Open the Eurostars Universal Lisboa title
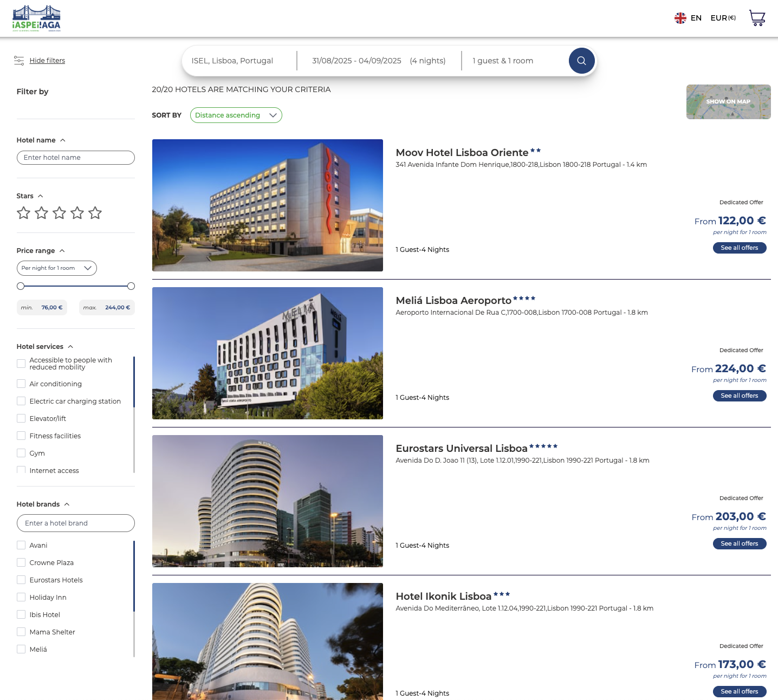The height and width of the screenshot is (700, 778). click(462, 448)
